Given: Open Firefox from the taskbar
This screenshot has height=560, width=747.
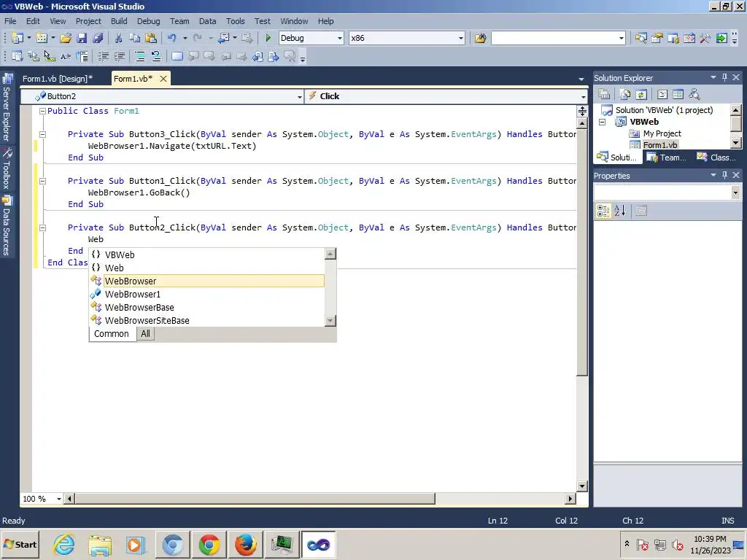Looking at the screenshot, I should pyautogui.click(x=245, y=545).
